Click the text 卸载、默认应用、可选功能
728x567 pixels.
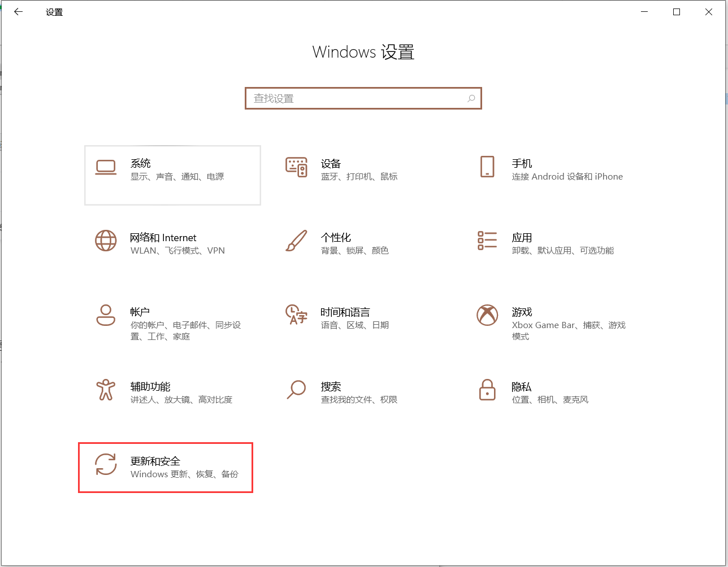[x=563, y=251]
